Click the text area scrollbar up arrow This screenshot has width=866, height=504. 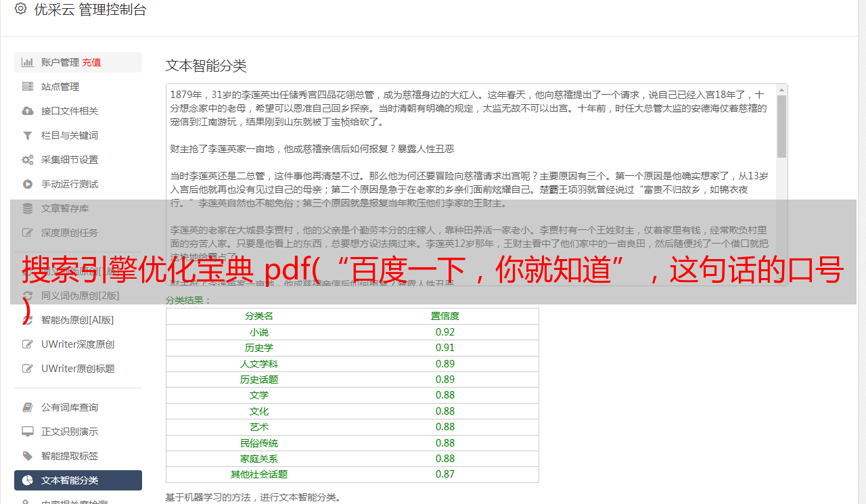[x=781, y=90]
